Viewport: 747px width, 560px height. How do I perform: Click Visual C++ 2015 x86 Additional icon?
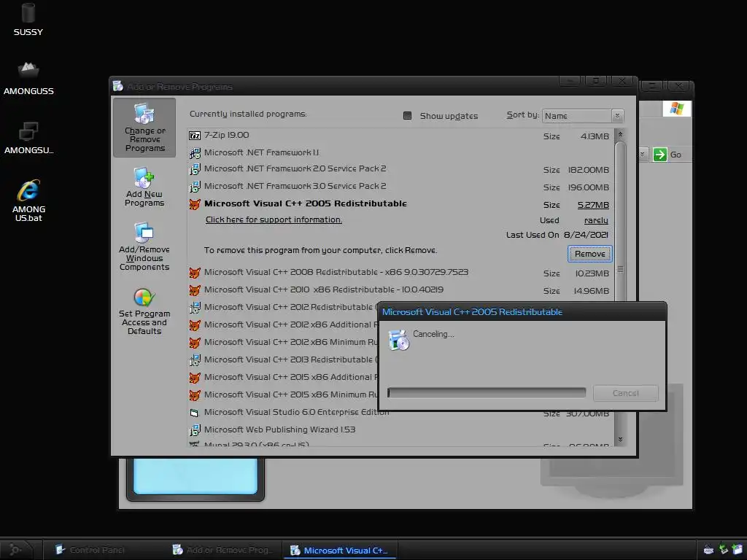tap(194, 378)
